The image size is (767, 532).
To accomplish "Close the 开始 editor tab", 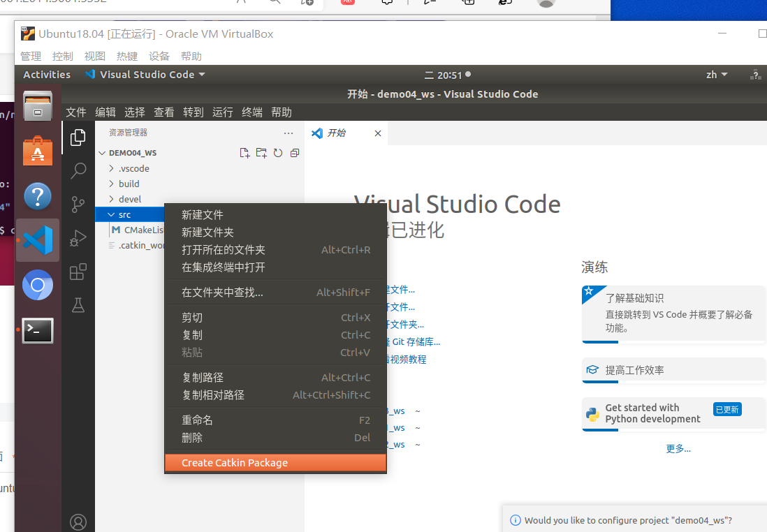I will pyautogui.click(x=378, y=133).
